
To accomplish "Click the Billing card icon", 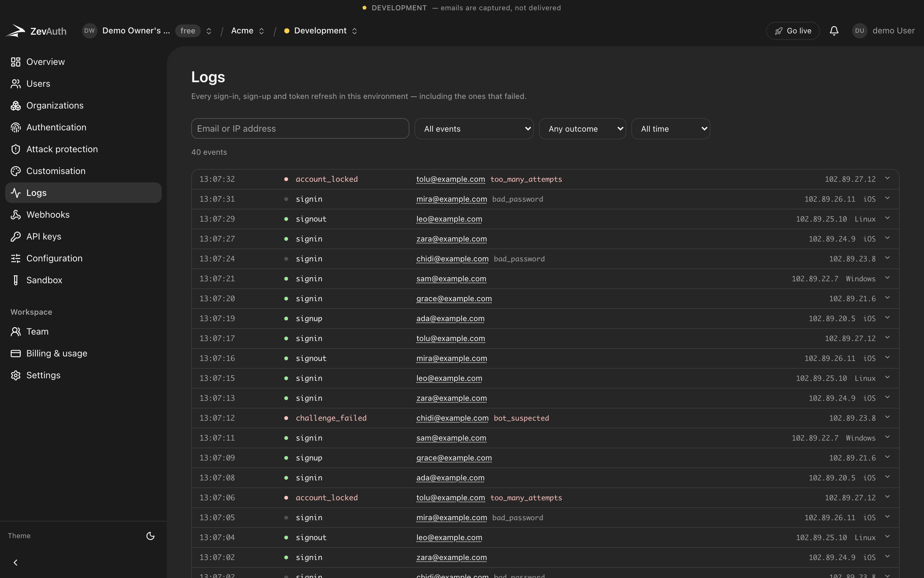I will [16, 353].
